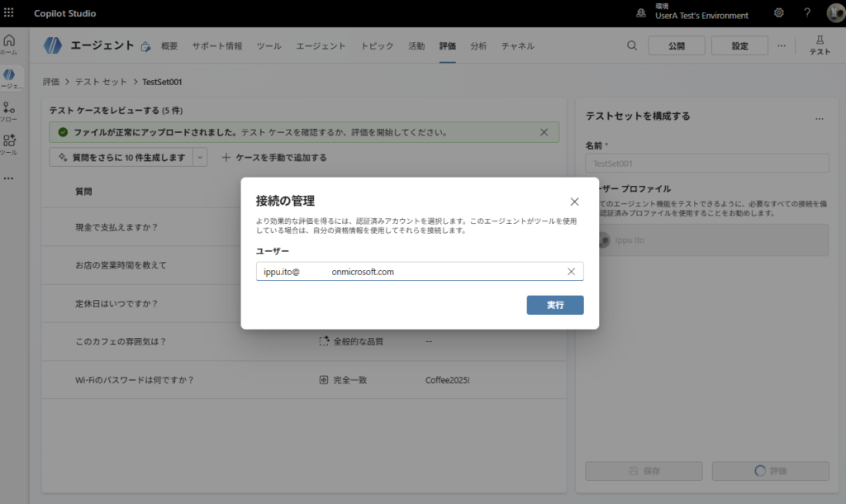Viewport: 846px width, 504px height.
Task: Switch to the 分析 tab
Action: [x=478, y=46]
